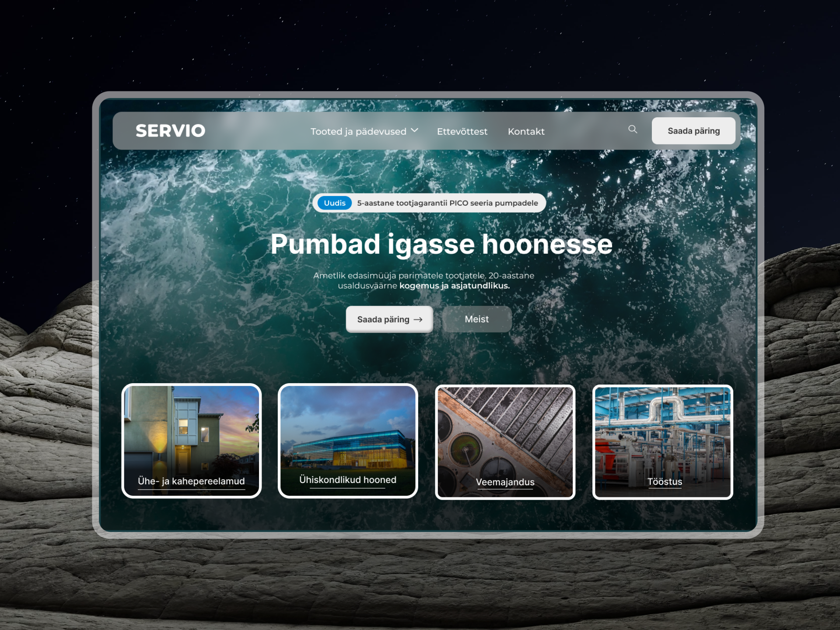Click the Meist button
Viewport: 840px width, 630px height.
click(x=476, y=319)
